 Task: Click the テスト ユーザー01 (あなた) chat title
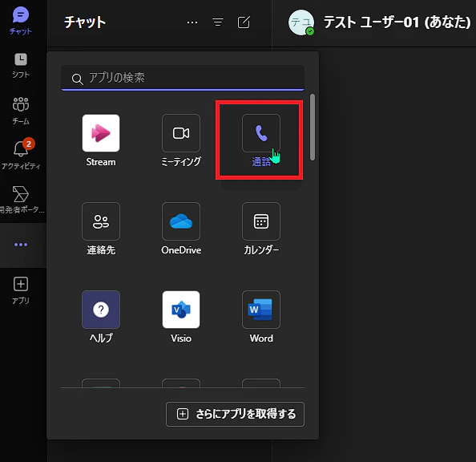(x=397, y=22)
